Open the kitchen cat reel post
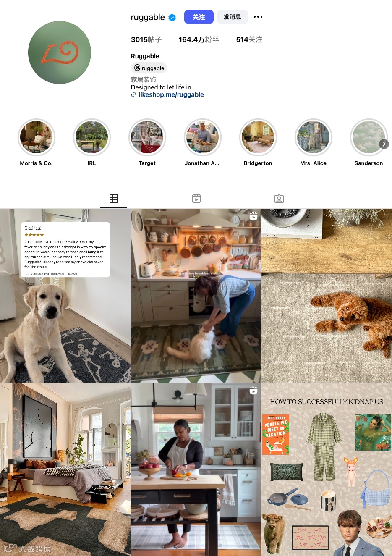The height and width of the screenshot is (556, 392). tap(196, 296)
